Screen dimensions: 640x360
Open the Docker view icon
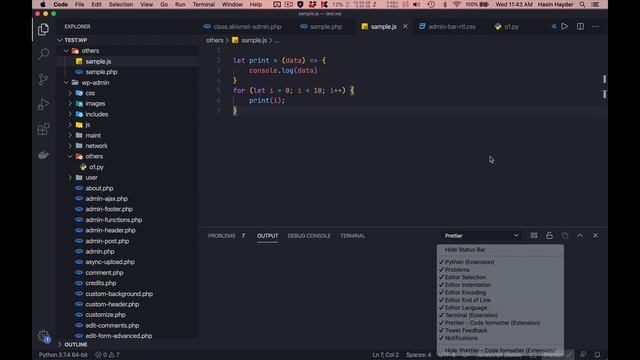coord(43,155)
